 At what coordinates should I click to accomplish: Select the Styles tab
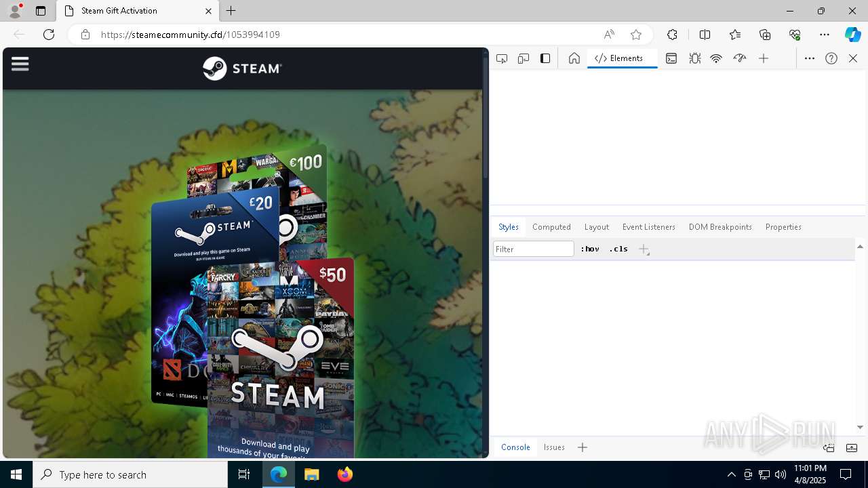pyautogui.click(x=509, y=227)
